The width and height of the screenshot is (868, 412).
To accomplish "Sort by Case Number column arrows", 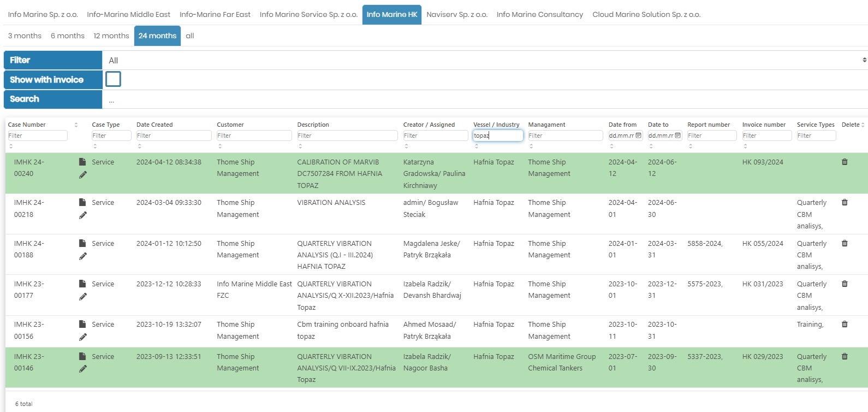I will [x=76, y=125].
